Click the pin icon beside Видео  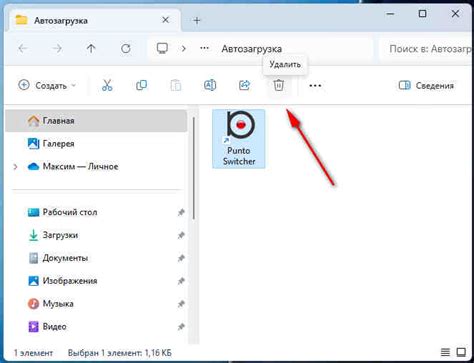click(x=181, y=327)
